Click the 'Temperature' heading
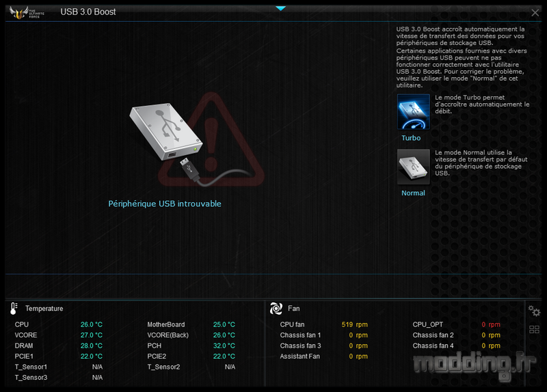The width and height of the screenshot is (547, 392). tap(44, 309)
